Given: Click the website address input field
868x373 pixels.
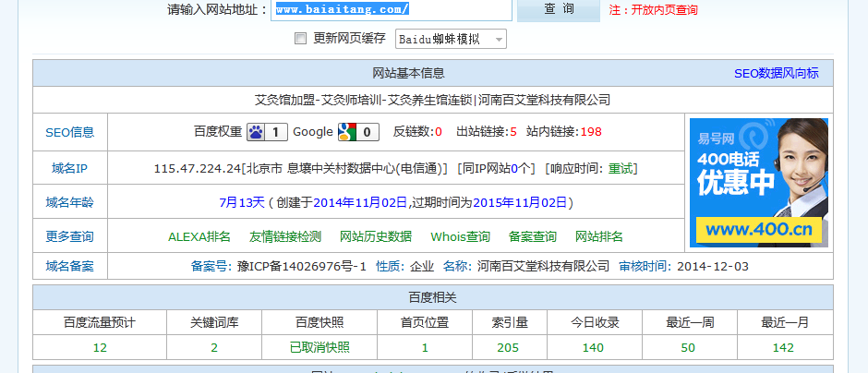Looking at the screenshot, I should [x=392, y=9].
